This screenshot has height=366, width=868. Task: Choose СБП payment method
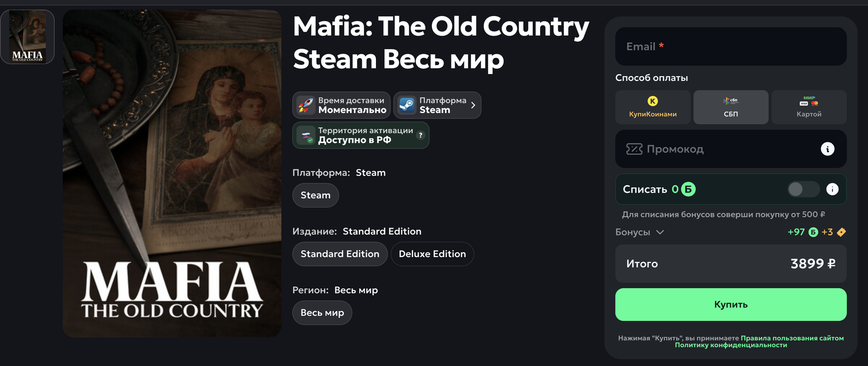point(731,107)
